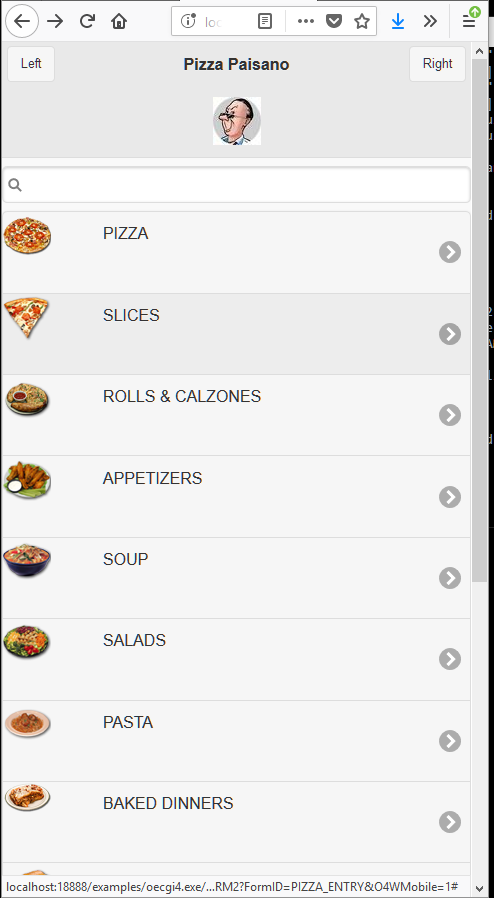Image resolution: width=494 pixels, height=898 pixels.
Task: Open reader view icon in address bar
Action: pyautogui.click(x=265, y=22)
